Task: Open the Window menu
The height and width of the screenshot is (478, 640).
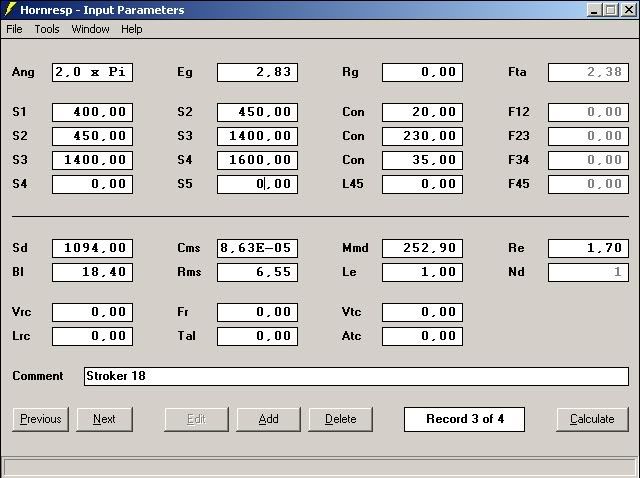Action: [90, 29]
